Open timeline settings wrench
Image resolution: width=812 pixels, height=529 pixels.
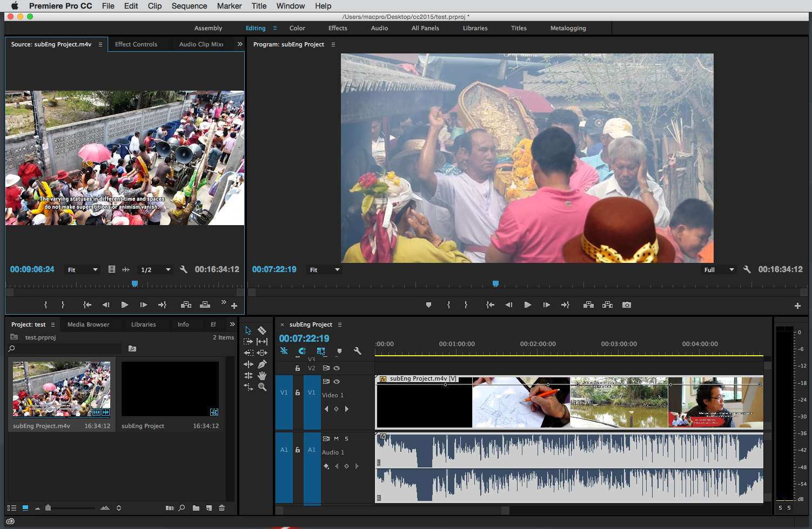[x=357, y=351]
